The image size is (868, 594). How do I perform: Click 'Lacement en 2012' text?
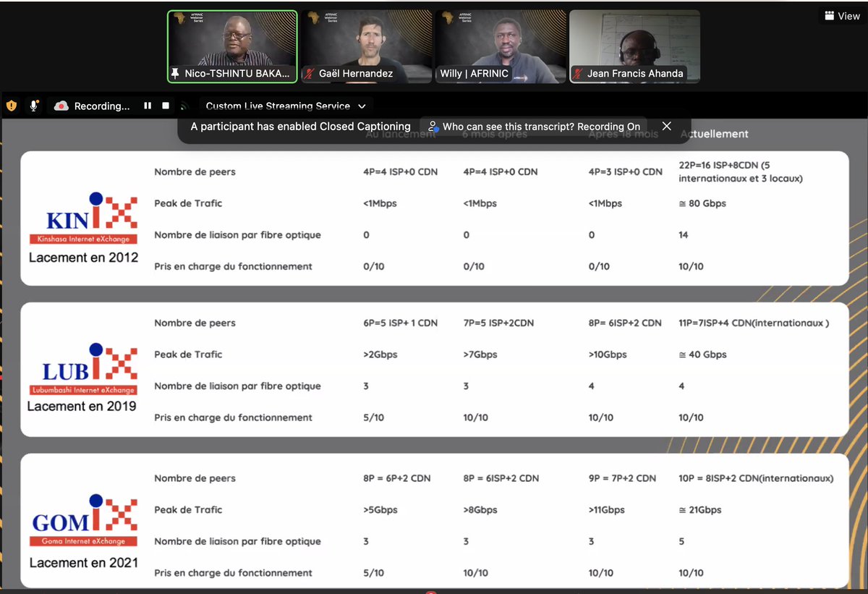point(83,257)
